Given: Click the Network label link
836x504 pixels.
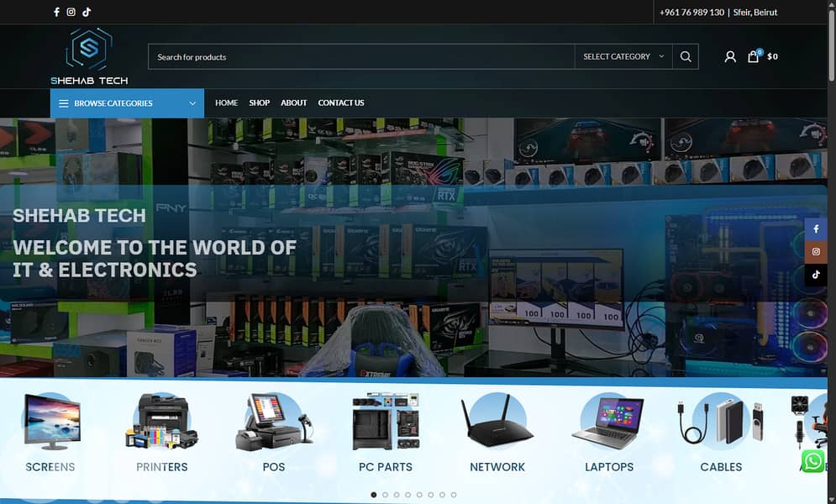Looking at the screenshot, I should click(x=497, y=467).
